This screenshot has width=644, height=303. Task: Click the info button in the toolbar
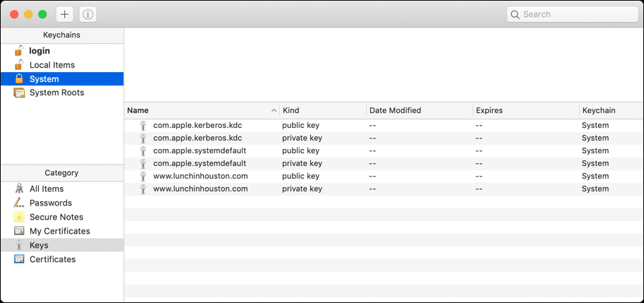87,14
